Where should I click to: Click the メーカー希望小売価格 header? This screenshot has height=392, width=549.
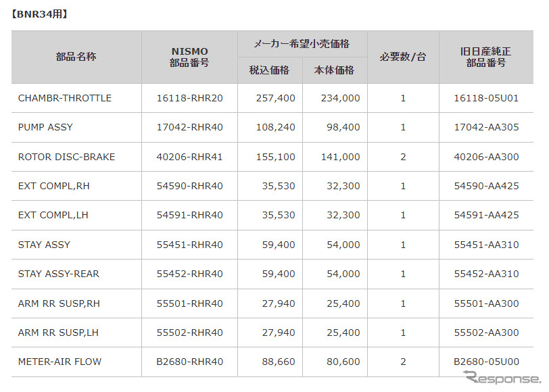[302, 43]
